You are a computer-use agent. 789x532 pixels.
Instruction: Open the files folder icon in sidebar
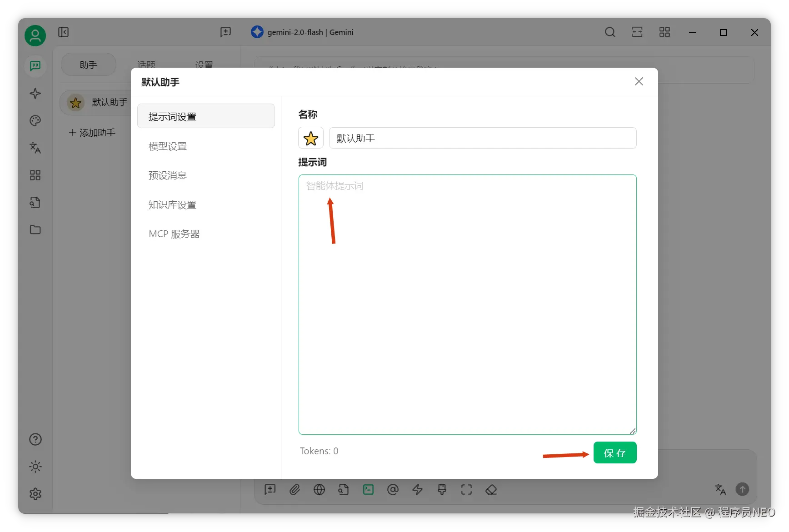[x=35, y=230]
